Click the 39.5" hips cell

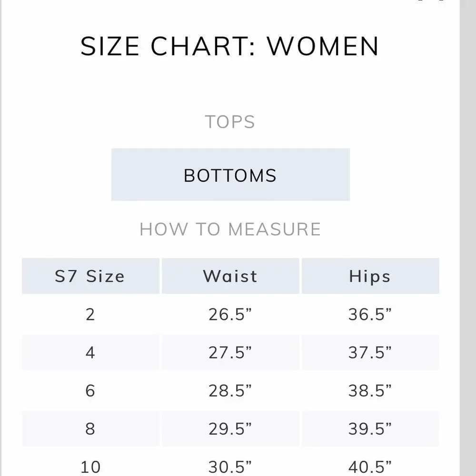[370, 429]
